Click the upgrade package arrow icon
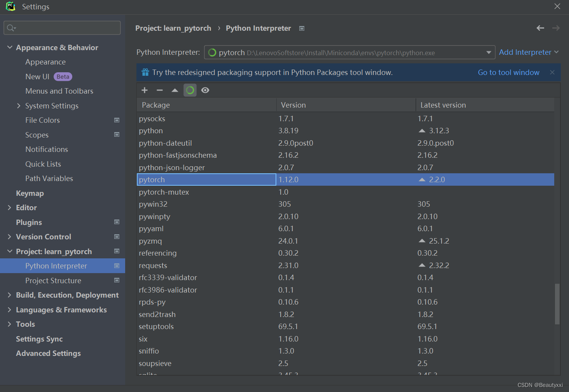 click(x=175, y=90)
